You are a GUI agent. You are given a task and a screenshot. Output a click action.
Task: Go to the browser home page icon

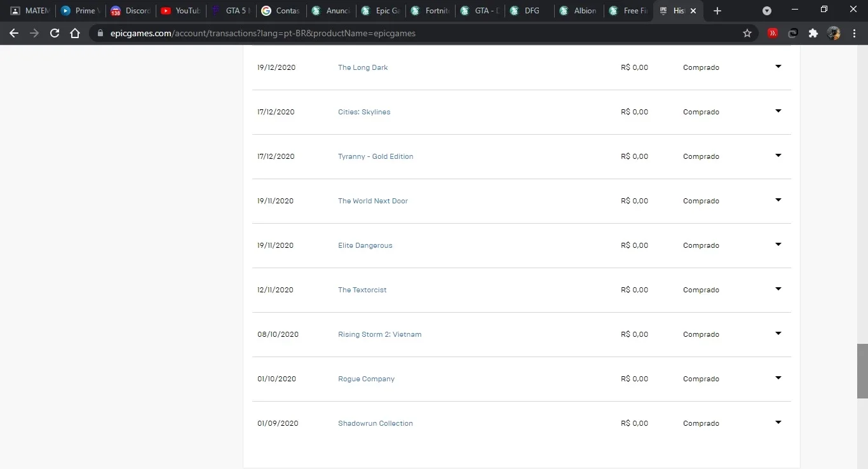tap(75, 33)
